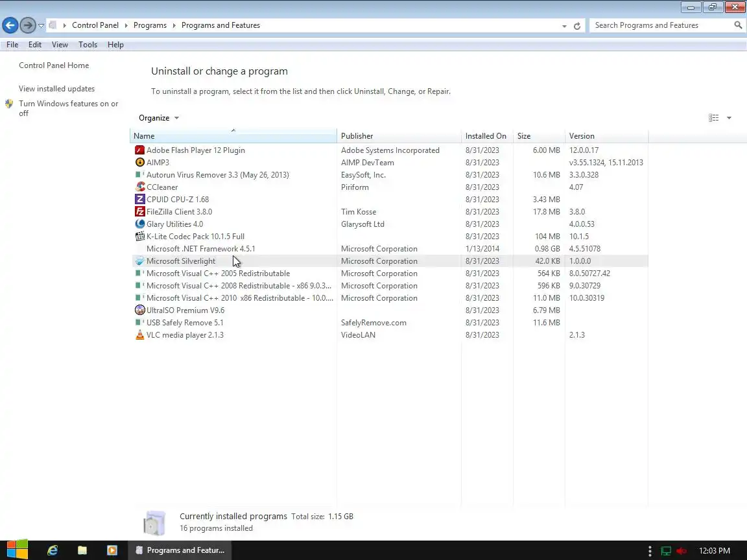Open the Tools menu
747x560 pixels.
88,45
